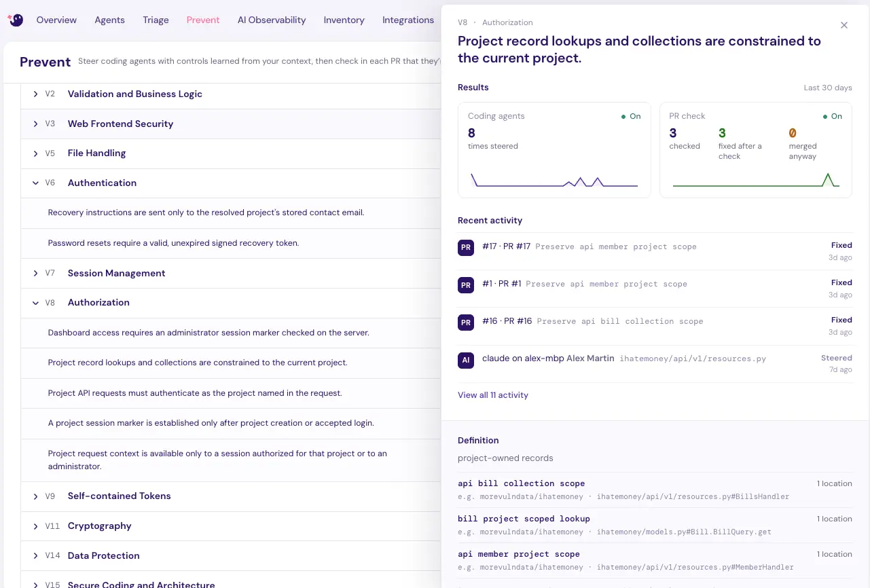Click the AI badge for claude activity
Screen dimensions: 870x588
465,360
